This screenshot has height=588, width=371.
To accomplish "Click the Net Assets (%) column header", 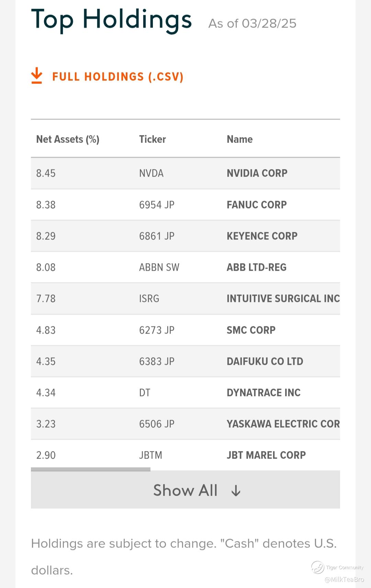I will [x=68, y=139].
